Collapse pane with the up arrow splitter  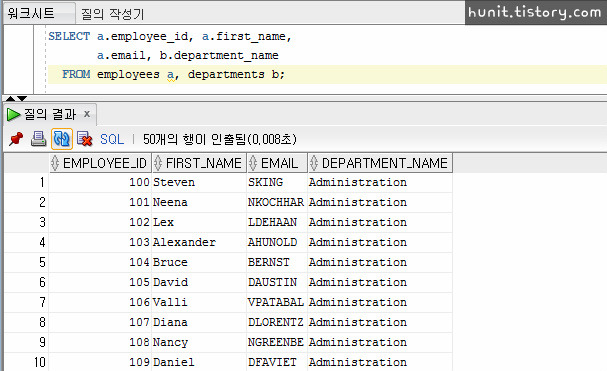click(x=10, y=98)
